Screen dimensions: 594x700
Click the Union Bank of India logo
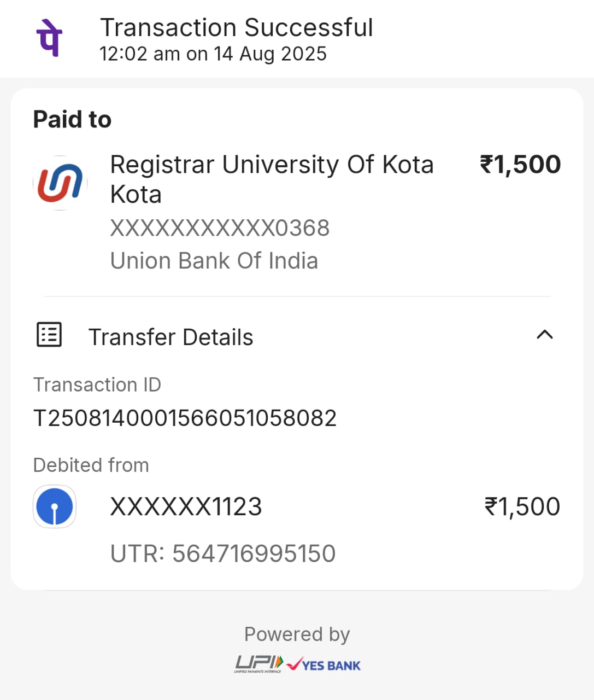coord(60,183)
